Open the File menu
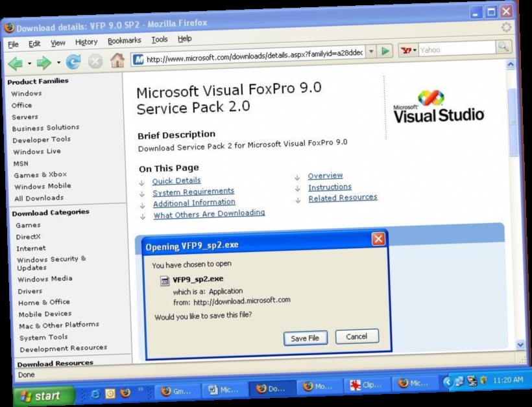 [13, 44]
